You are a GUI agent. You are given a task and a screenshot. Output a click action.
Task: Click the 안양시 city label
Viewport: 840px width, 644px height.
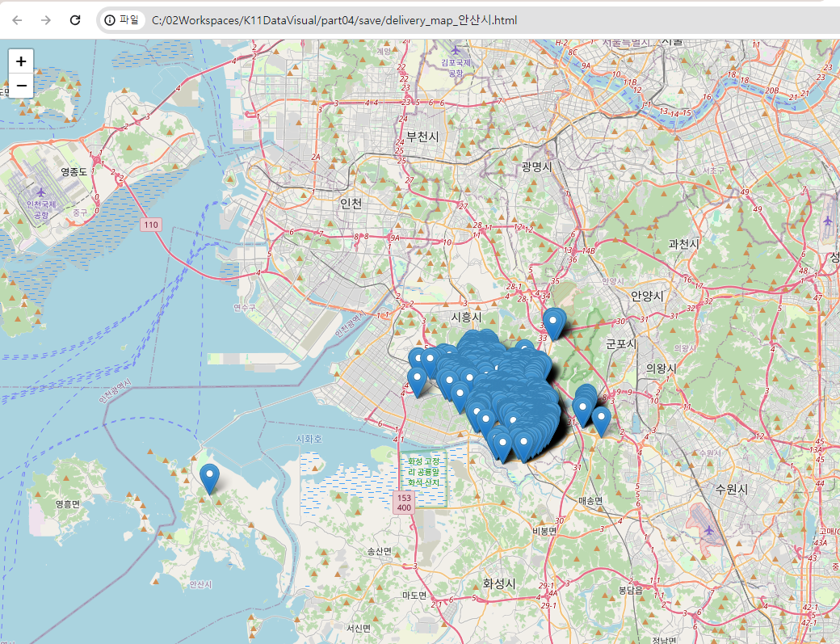click(647, 296)
